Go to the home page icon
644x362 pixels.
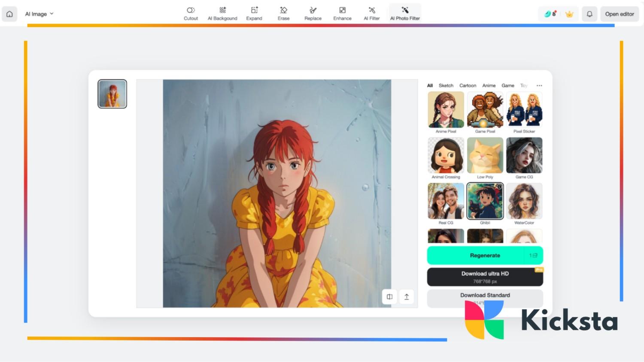tap(9, 14)
